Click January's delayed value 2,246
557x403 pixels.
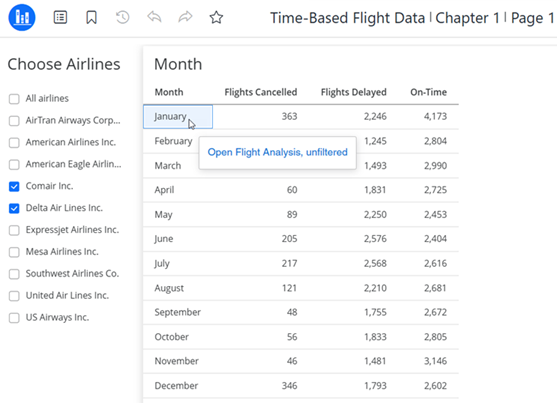(375, 117)
